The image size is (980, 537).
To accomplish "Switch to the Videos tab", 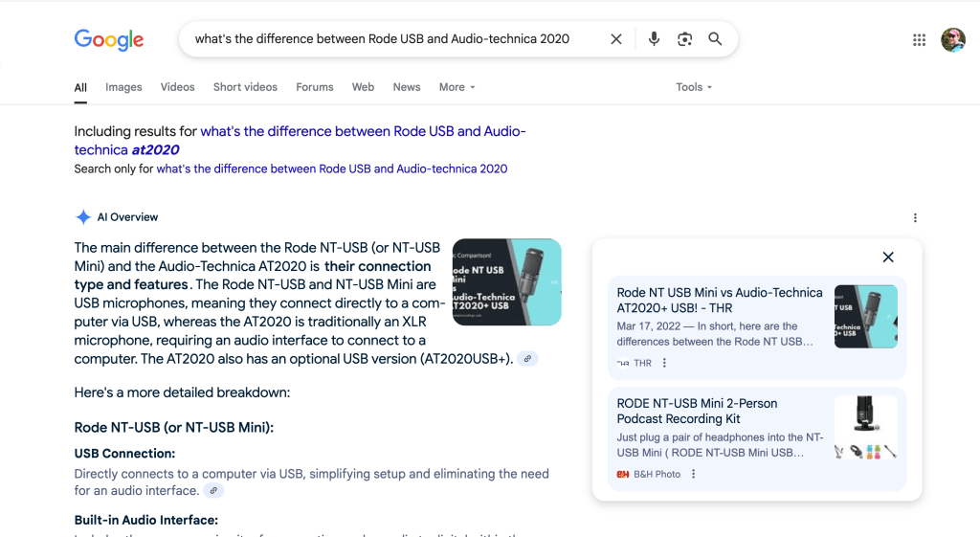I will point(177,87).
